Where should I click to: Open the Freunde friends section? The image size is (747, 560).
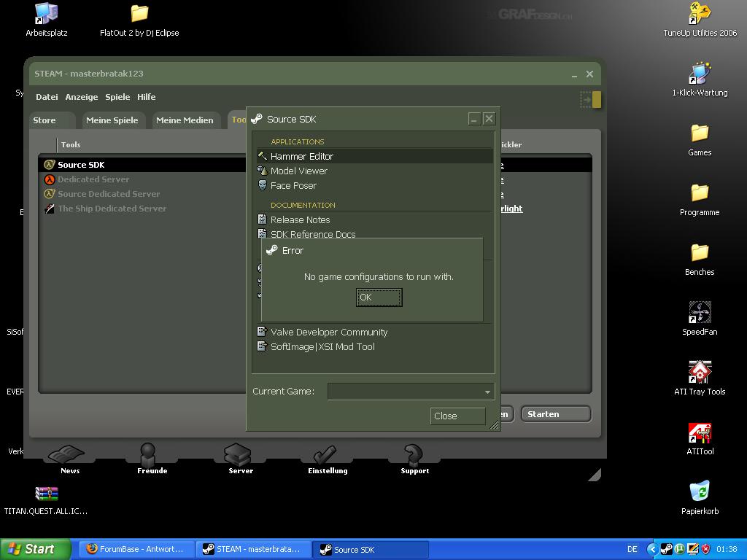coord(151,459)
